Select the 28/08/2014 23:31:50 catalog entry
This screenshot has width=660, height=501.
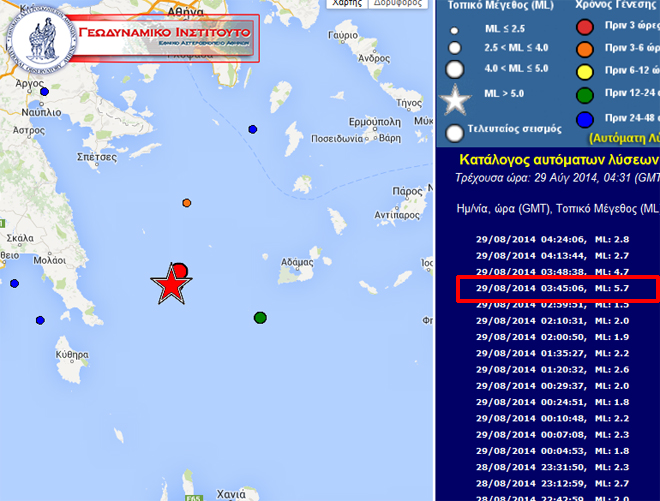tap(552, 467)
